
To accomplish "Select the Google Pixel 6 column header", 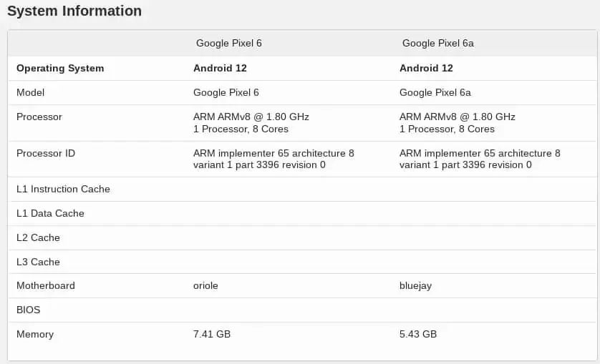I will tap(229, 43).
